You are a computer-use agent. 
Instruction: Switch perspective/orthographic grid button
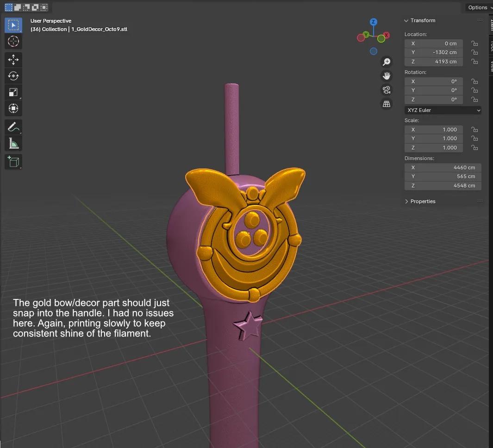coord(387,104)
